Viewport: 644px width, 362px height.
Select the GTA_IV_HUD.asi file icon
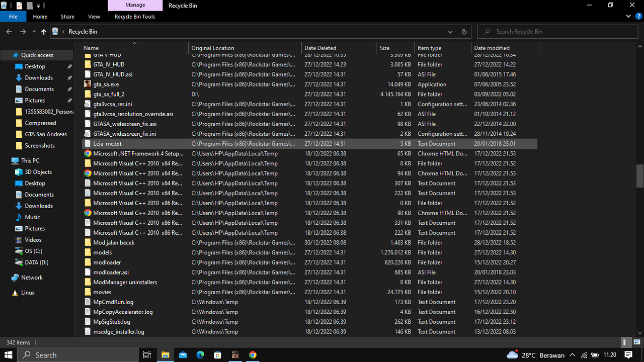pos(88,74)
